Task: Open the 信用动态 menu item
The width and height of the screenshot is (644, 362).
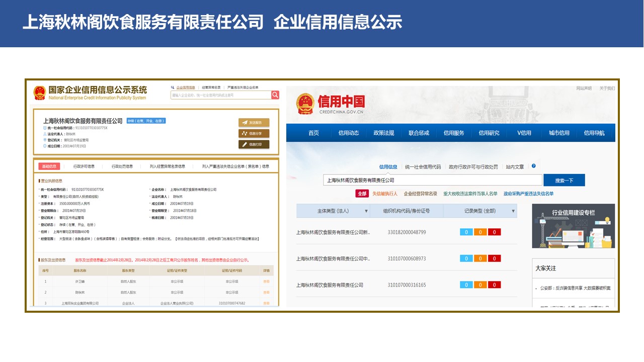Action: click(x=349, y=133)
